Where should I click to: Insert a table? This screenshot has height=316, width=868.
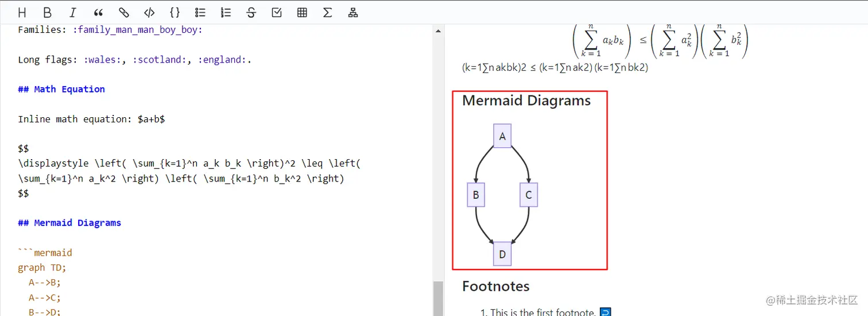302,13
